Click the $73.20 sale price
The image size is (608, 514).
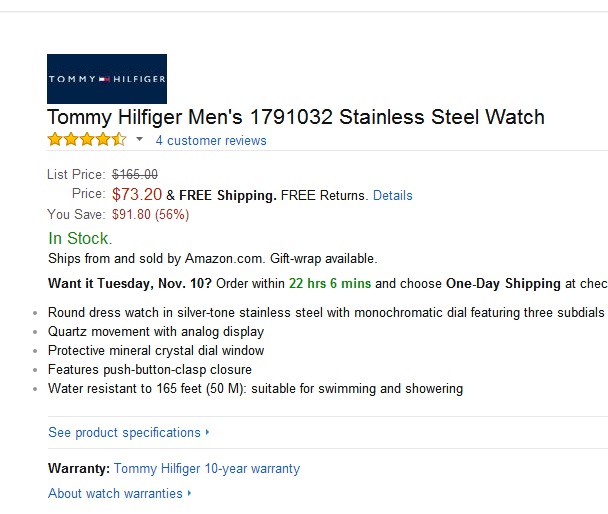point(137,194)
